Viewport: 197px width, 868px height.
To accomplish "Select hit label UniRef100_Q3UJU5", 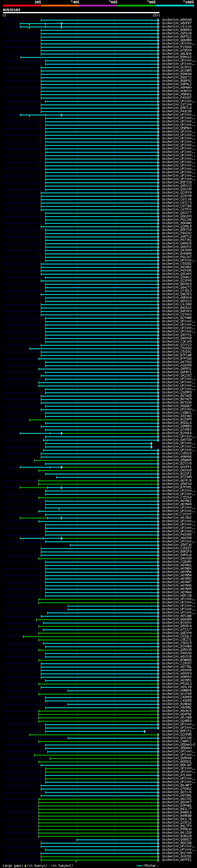I will pos(177,189).
